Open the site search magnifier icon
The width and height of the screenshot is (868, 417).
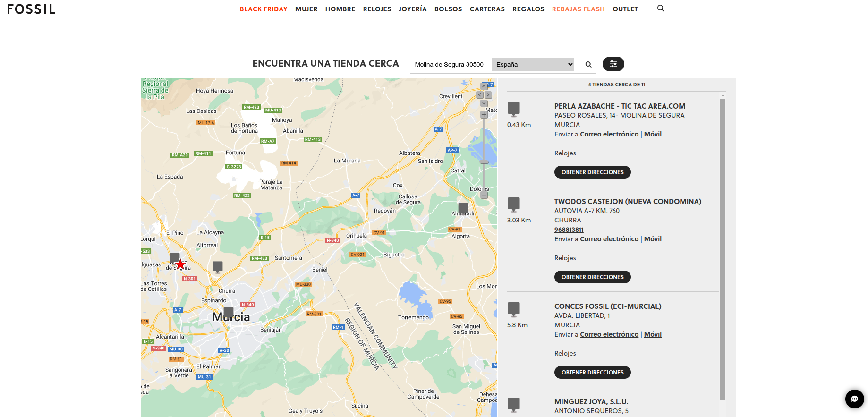tap(661, 9)
